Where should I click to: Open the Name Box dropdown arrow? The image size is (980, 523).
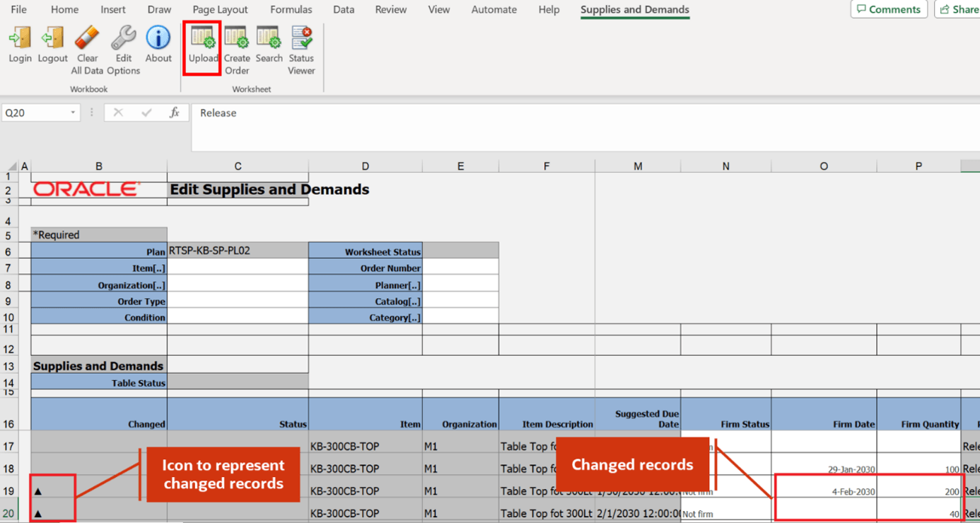[73, 113]
